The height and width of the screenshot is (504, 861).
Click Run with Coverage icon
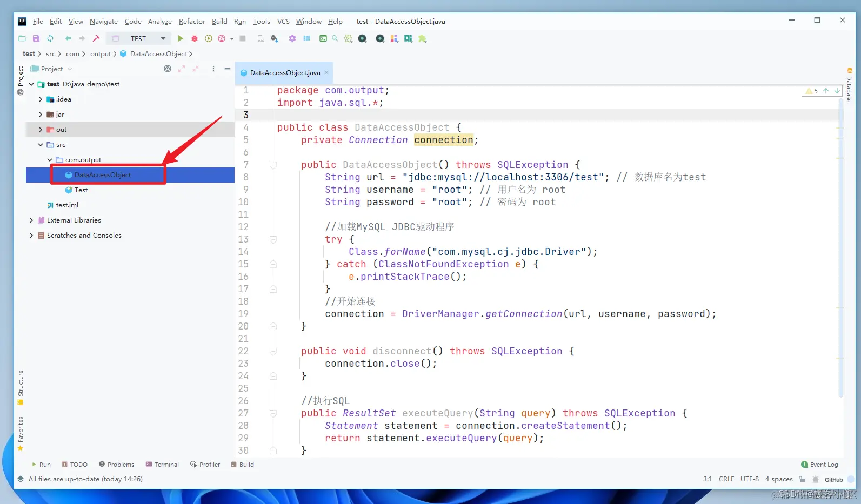(x=209, y=38)
